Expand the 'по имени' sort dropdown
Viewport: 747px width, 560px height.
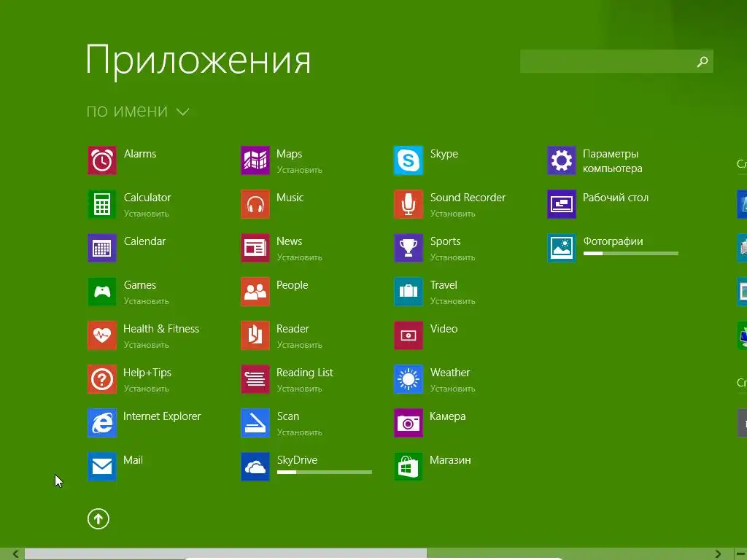pos(138,111)
